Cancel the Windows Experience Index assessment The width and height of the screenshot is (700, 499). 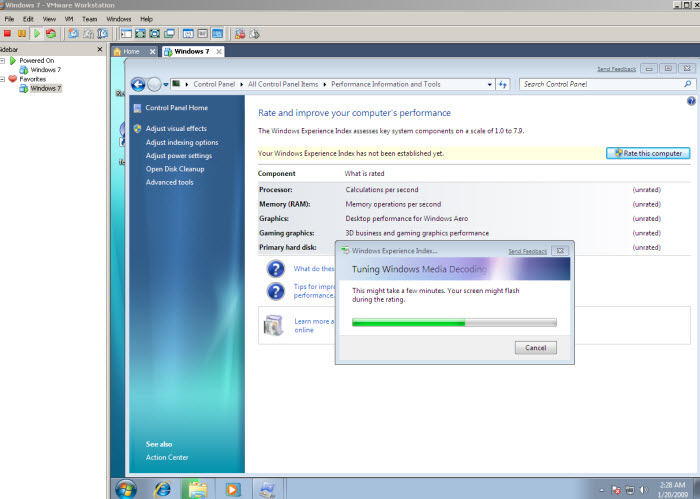point(535,348)
